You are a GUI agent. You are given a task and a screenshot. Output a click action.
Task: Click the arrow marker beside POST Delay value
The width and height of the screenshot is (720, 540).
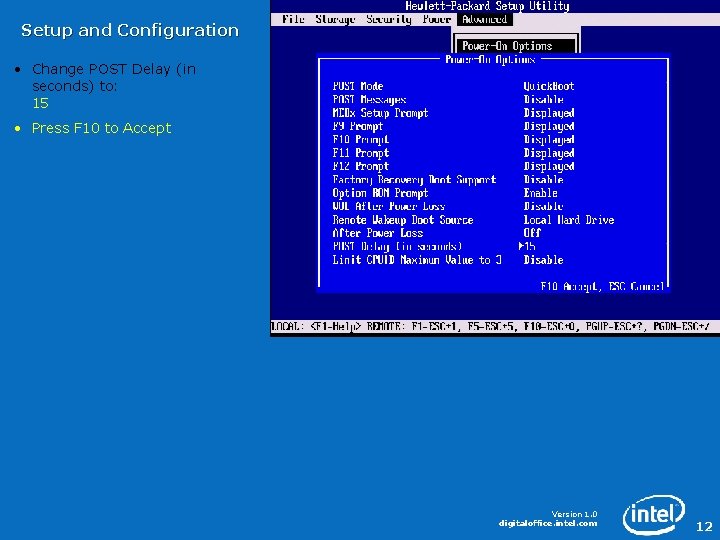tap(522, 246)
